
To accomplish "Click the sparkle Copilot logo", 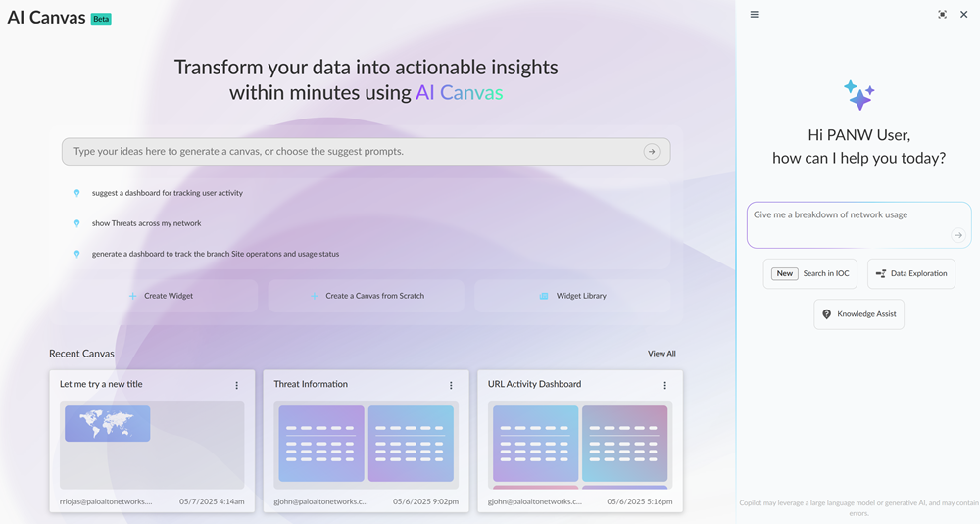I will (858, 95).
